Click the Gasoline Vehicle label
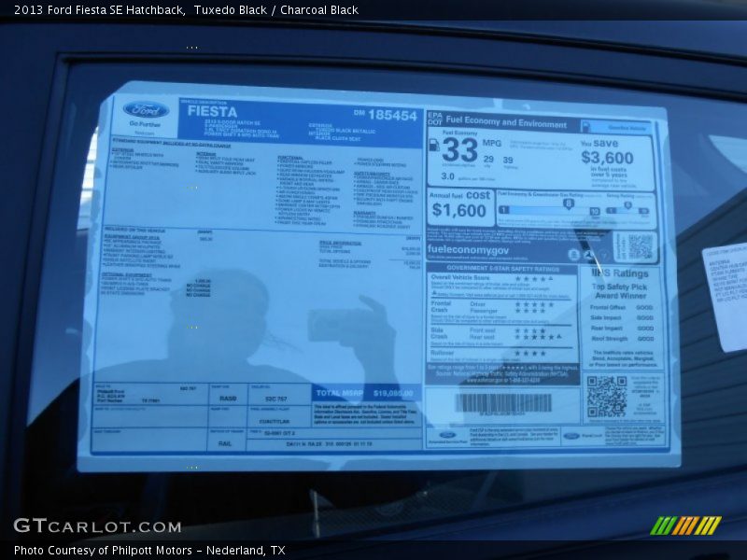 (x=626, y=128)
